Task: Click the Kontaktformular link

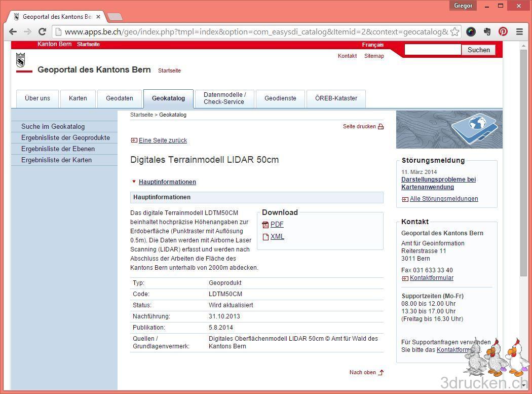Action: tap(431, 277)
